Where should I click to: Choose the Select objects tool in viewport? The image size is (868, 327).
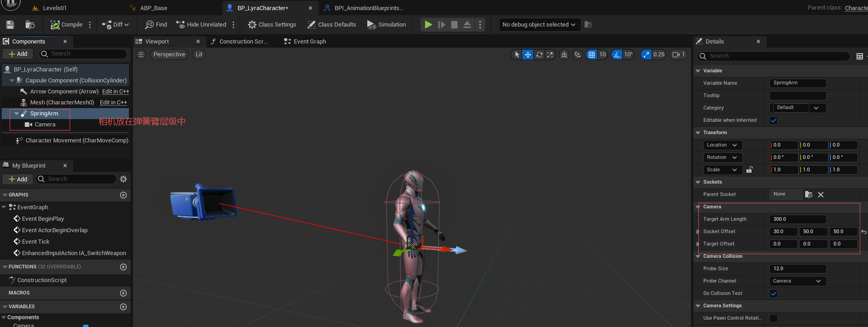(517, 54)
